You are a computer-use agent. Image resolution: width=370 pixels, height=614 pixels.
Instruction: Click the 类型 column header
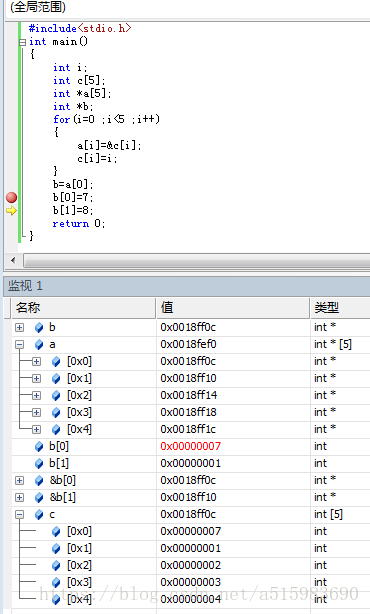(x=340, y=307)
